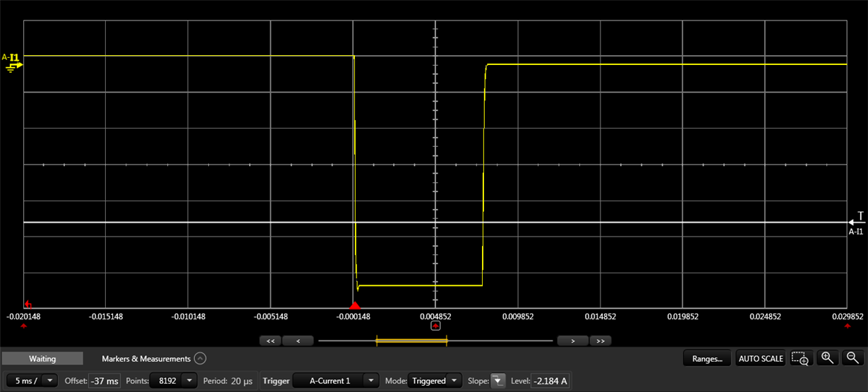Click the zoom out magnifier icon
Image resolution: width=868 pixels, height=392 pixels.
click(x=852, y=358)
